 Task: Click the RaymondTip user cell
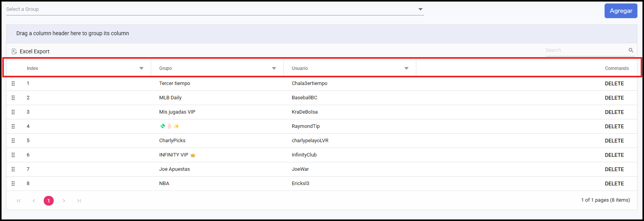pos(306,126)
